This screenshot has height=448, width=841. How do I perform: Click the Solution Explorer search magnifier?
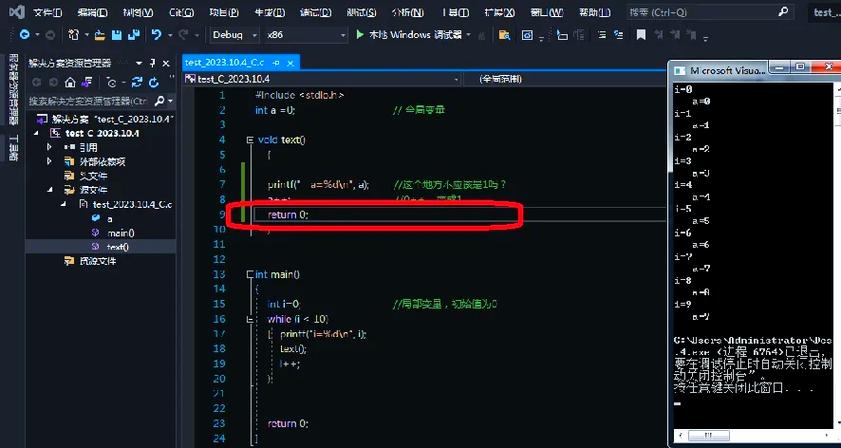point(159,101)
